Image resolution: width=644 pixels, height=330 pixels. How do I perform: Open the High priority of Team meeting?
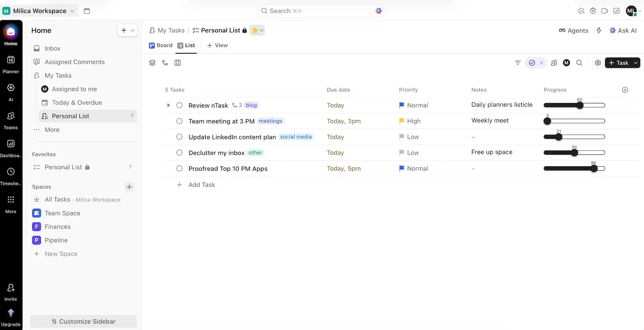[x=410, y=121]
